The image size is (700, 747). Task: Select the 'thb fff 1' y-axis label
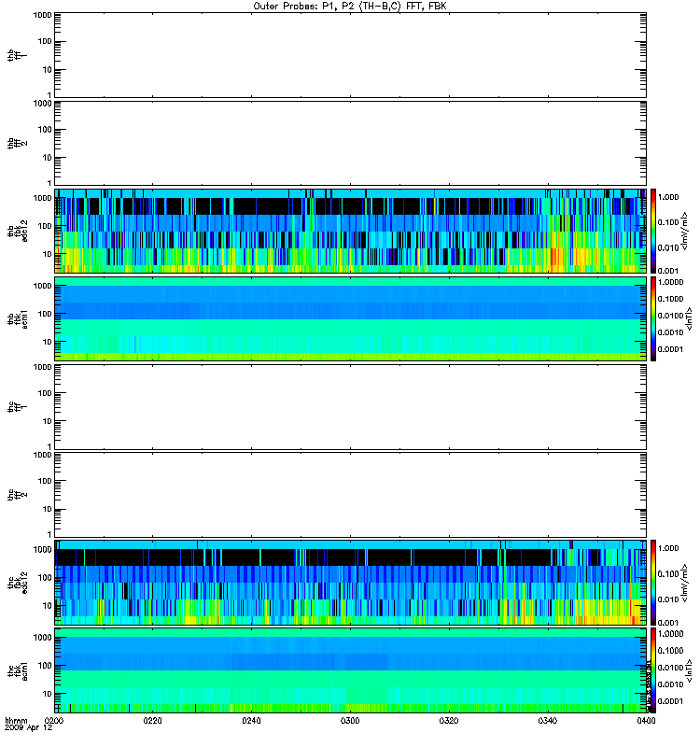pyautogui.click(x=17, y=55)
